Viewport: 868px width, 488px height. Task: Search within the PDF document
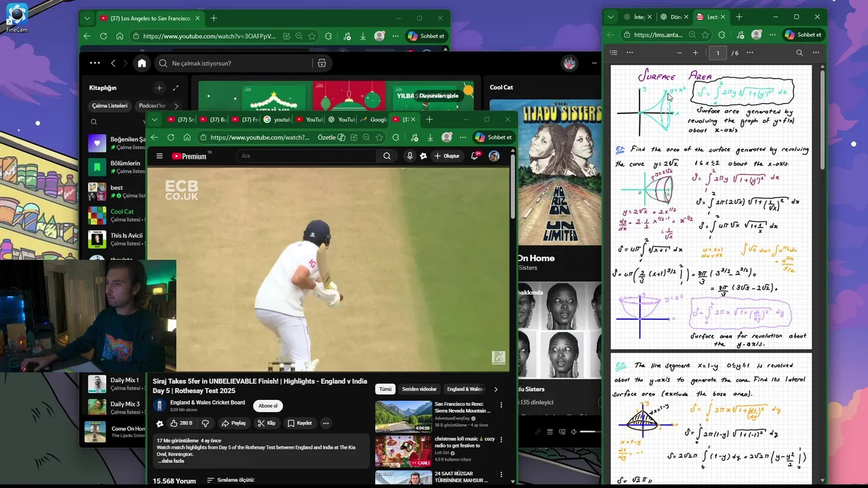pos(800,52)
